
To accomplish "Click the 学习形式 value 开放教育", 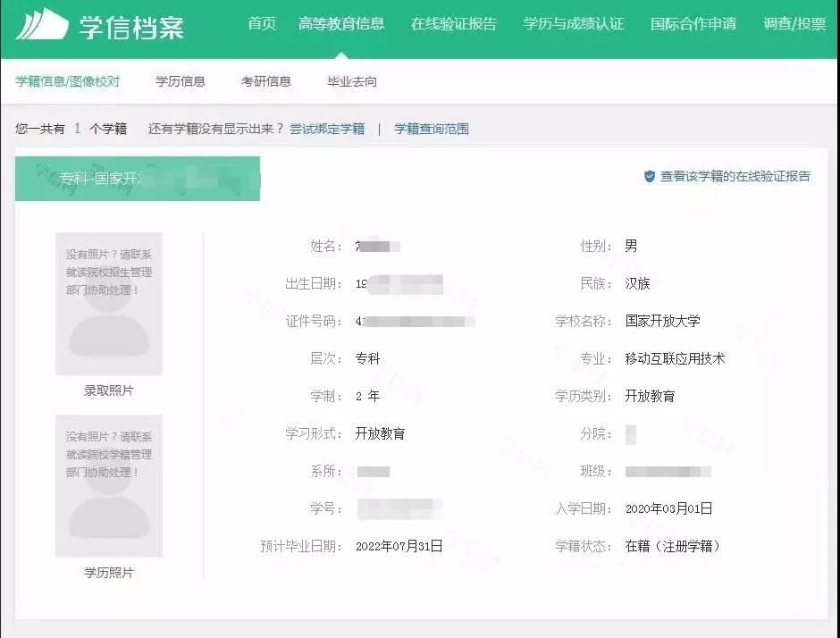I will pos(380,433).
